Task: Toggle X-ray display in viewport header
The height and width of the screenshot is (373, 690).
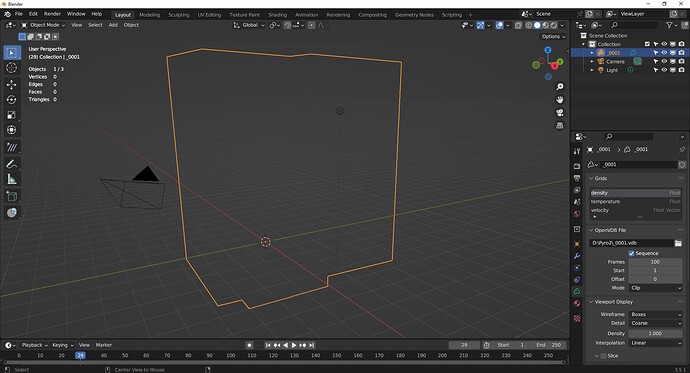Action: pos(518,25)
